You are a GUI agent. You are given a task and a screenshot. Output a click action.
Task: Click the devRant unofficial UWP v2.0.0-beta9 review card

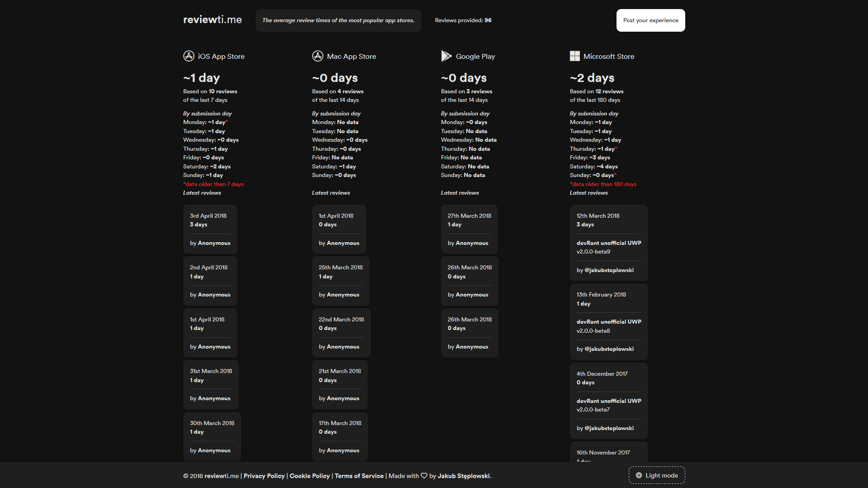[608, 243]
